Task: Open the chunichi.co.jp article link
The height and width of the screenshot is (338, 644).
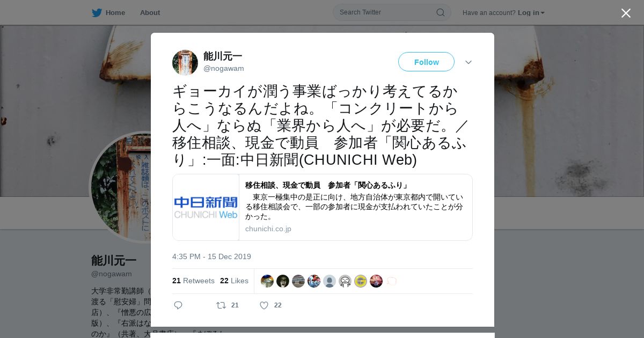Action: tap(268, 229)
